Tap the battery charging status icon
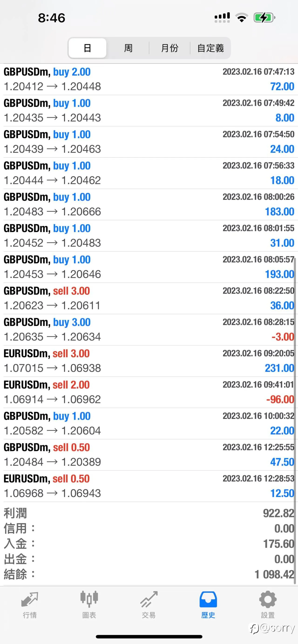Image resolution: width=298 pixels, height=644 pixels. 264,18
